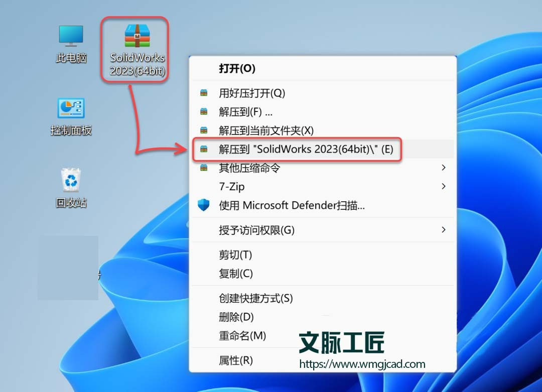Screen dimensions: 542x392
Task: Expand arrow next to 授予访问权限(G)
Action: [444, 230]
